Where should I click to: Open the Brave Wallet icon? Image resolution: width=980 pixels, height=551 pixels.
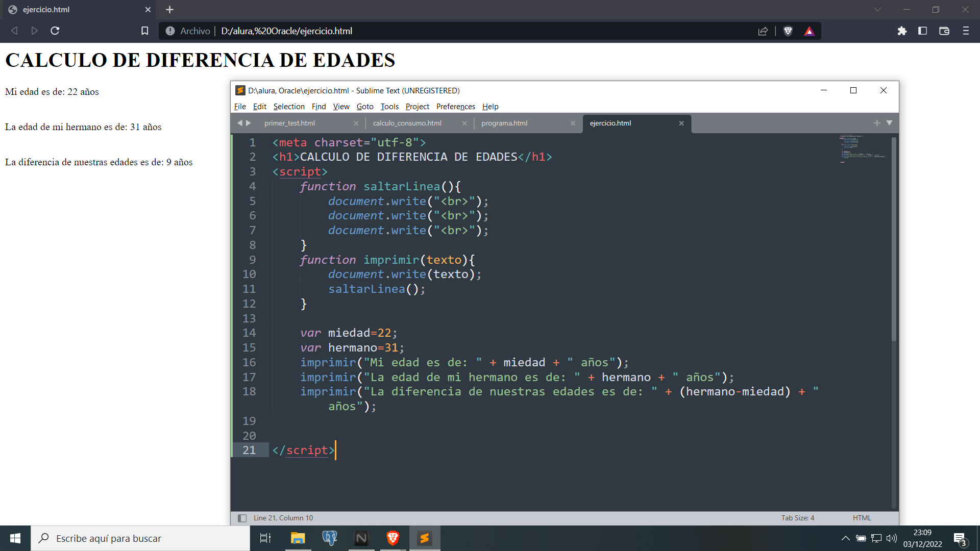[944, 31]
